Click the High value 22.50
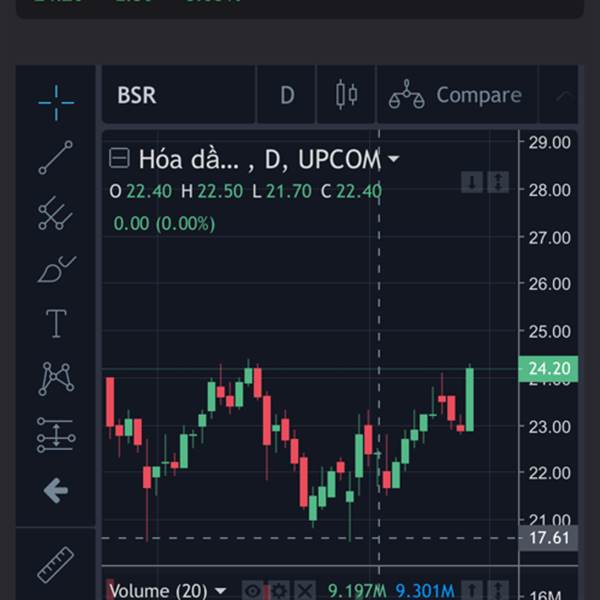The image size is (600, 600). (220, 191)
